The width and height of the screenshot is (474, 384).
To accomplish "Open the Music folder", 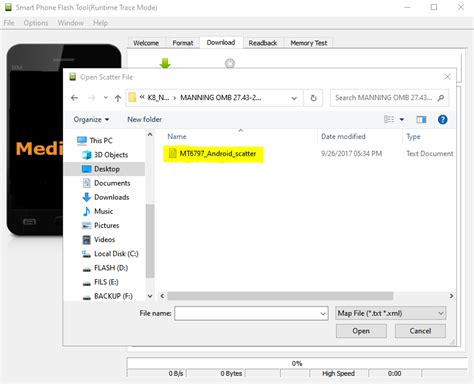I will 98,211.
